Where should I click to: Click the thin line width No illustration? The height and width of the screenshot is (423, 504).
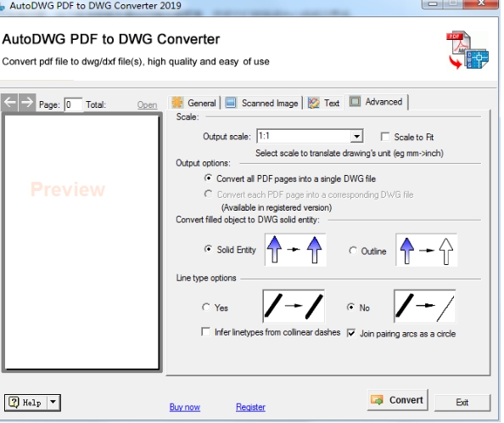pyautogui.click(x=424, y=306)
